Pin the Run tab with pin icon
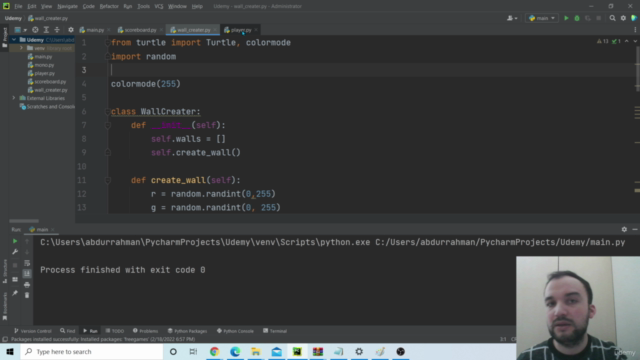640x360 pixels. (x=15, y=293)
